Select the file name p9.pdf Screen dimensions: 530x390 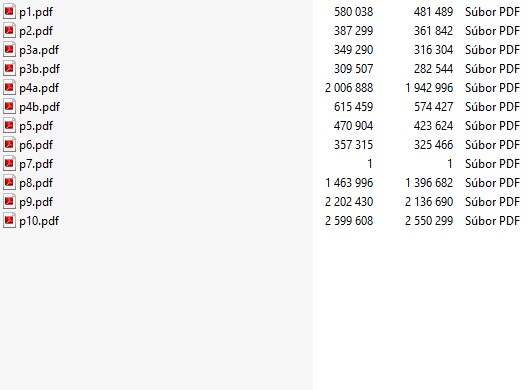[36, 202]
